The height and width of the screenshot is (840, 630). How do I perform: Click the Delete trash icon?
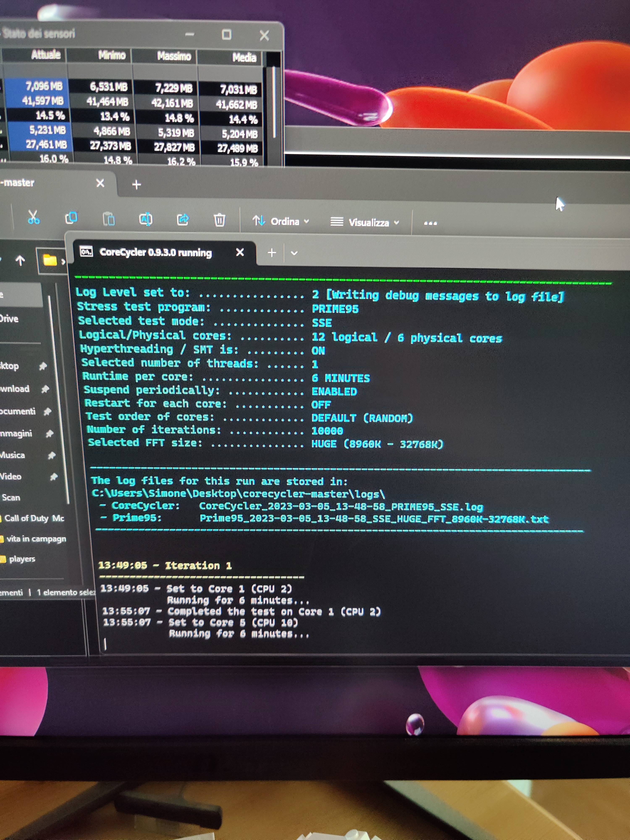tap(219, 220)
